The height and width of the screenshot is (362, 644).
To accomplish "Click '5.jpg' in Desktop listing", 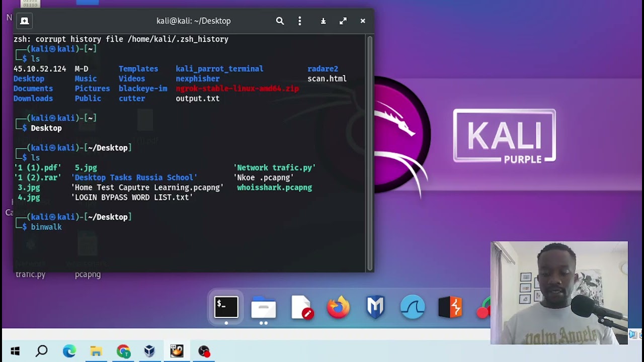I will click(x=86, y=167).
